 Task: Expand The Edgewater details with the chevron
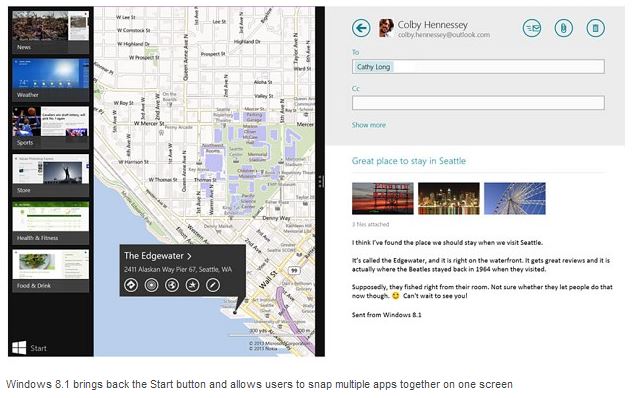tap(189, 256)
